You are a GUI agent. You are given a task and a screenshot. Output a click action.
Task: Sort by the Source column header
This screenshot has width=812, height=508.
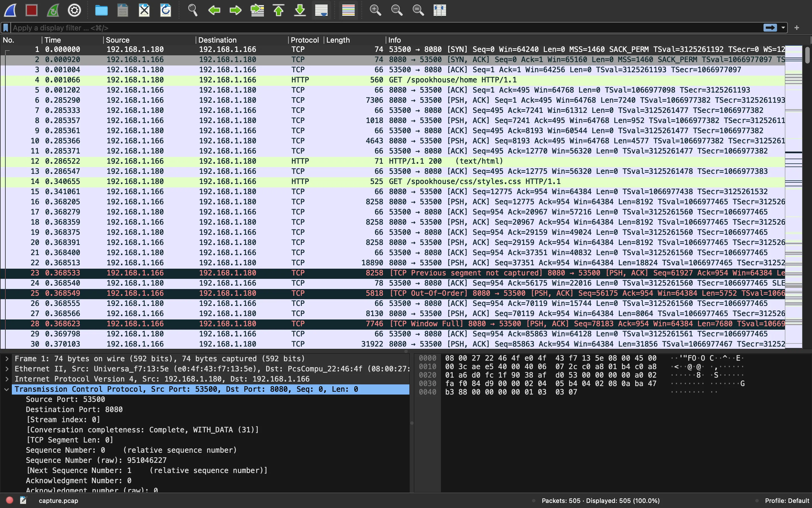tap(150, 40)
